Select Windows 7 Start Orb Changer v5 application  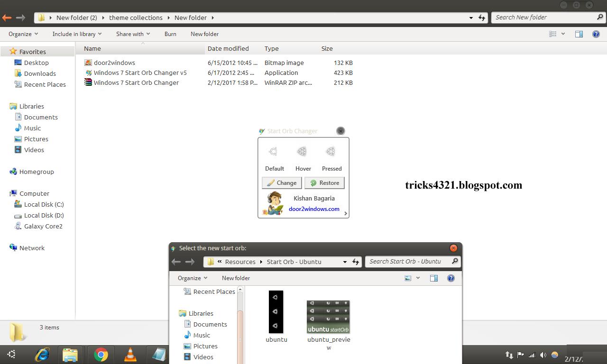[140, 73]
